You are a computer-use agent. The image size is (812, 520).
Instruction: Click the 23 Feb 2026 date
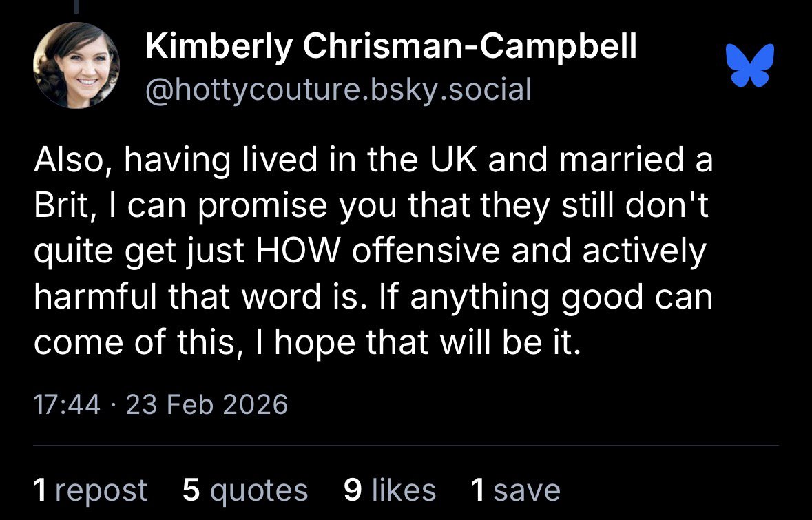click(207, 404)
